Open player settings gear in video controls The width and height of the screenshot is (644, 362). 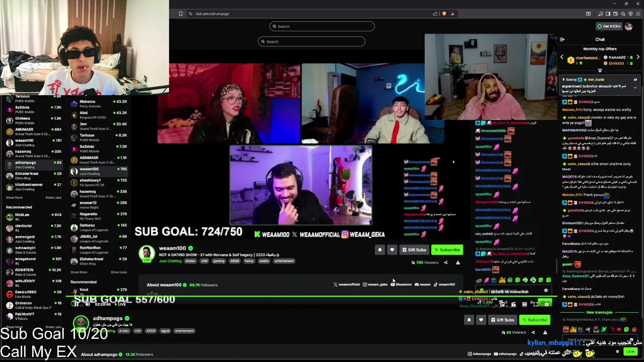547,304
